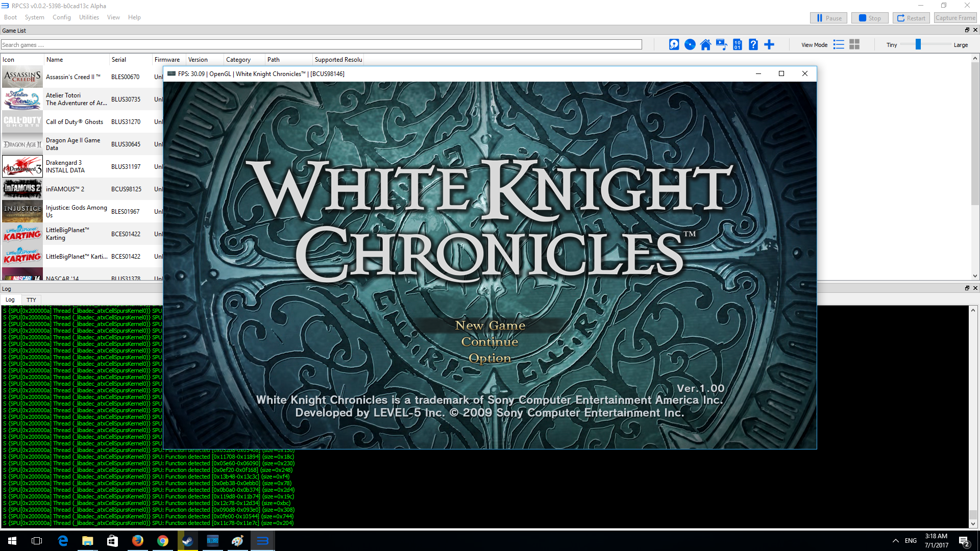Stop the running game
980x551 pixels.
pos(870,18)
